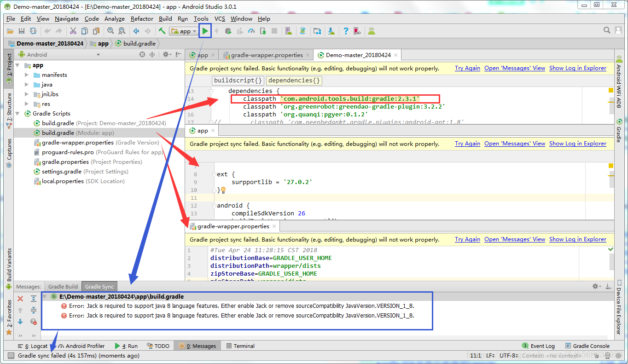The height and width of the screenshot is (364, 628).
Task: Open the Logcat tool window
Action: point(32,346)
